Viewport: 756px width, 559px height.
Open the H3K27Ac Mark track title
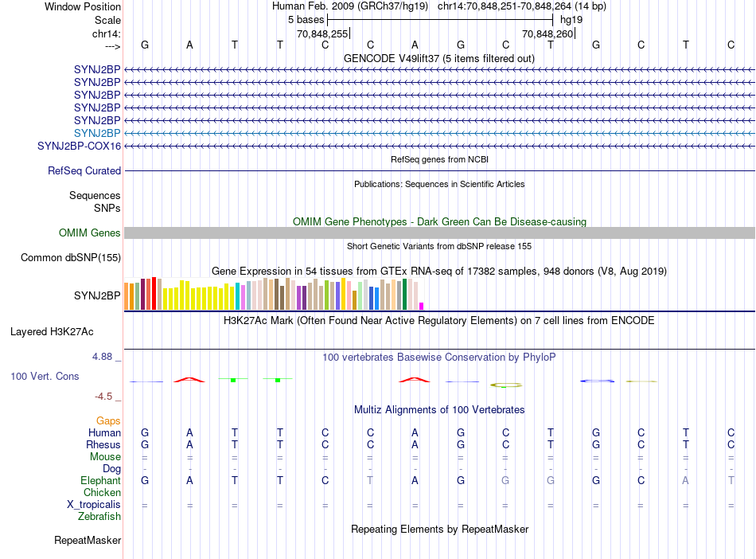tap(439, 321)
